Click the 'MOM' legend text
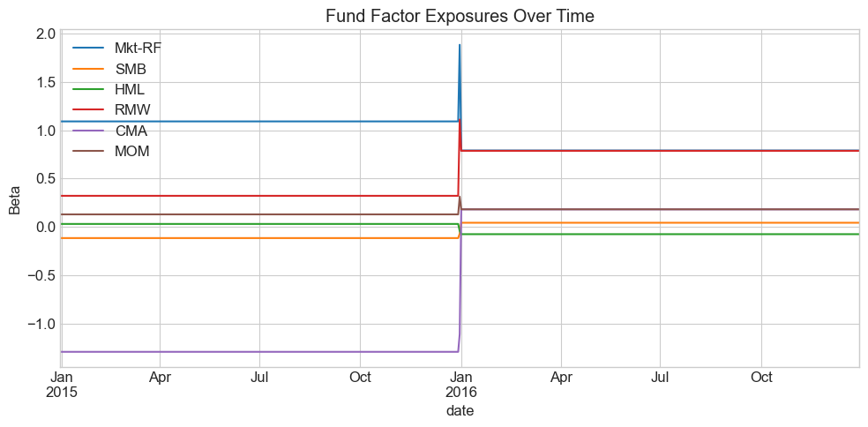 [x=132, y=152]
